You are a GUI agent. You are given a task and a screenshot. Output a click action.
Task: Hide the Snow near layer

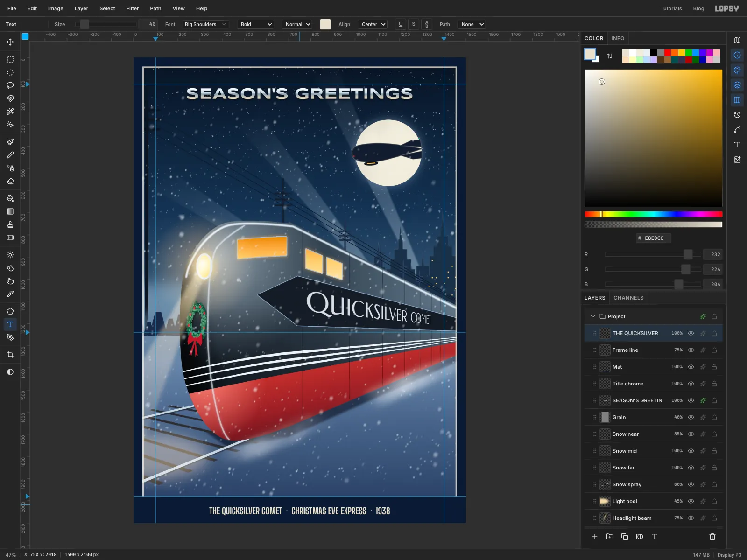click(691, 434)
